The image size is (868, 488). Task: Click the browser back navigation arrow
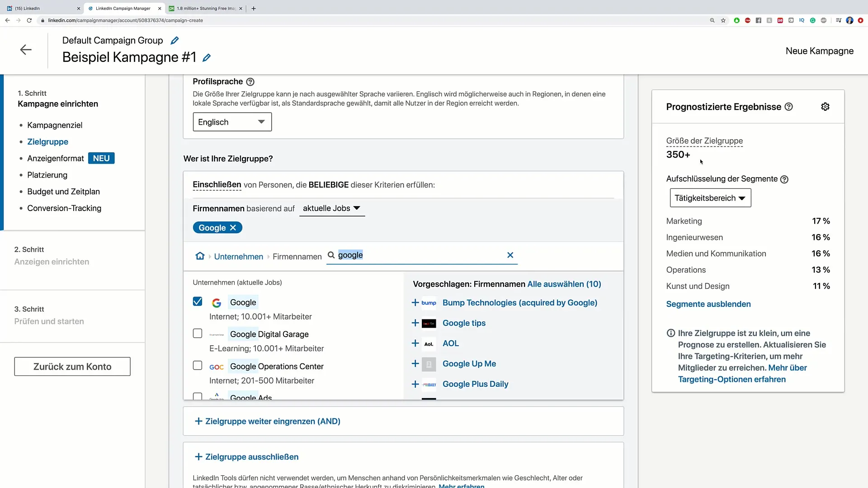coord(7,20)
